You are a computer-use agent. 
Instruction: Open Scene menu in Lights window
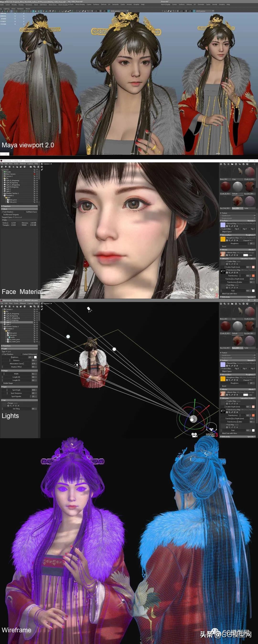[x=16, y=304]
